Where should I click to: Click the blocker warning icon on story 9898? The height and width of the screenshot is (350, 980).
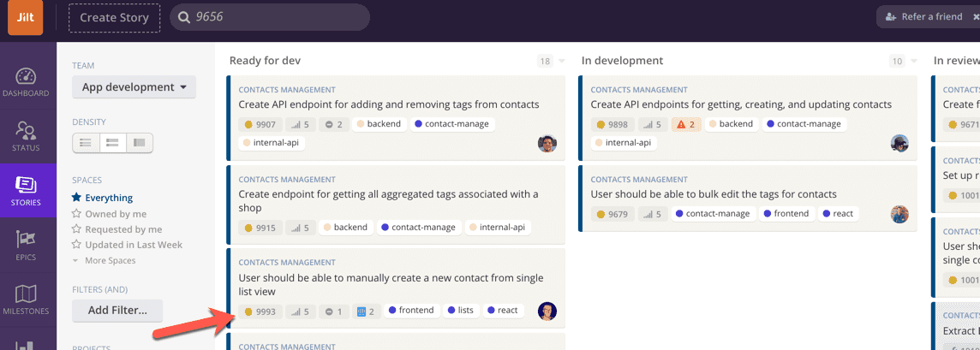[682, 124]
